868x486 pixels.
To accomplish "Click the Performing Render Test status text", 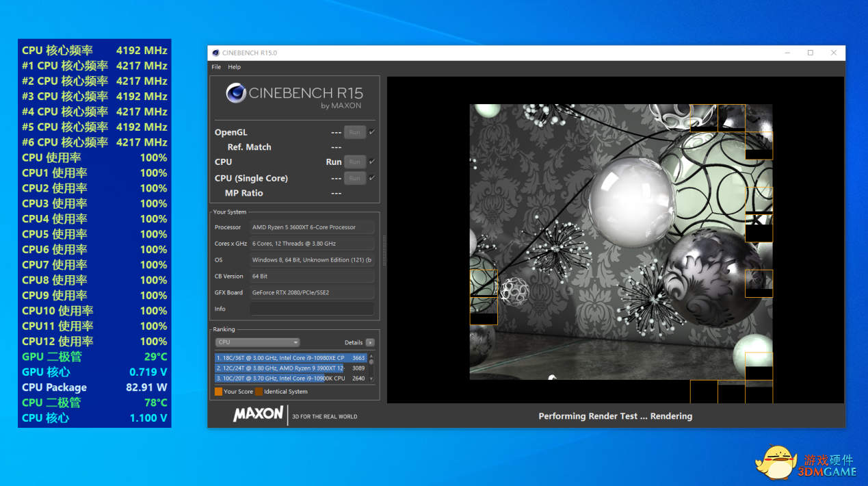I will tap(616, 416).
